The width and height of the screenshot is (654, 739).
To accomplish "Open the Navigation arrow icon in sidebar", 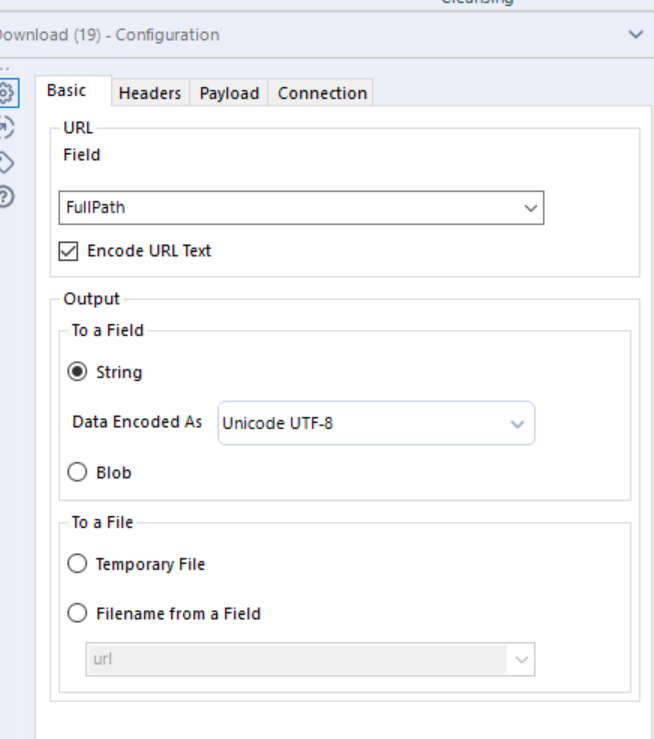I will pos(7,127).
